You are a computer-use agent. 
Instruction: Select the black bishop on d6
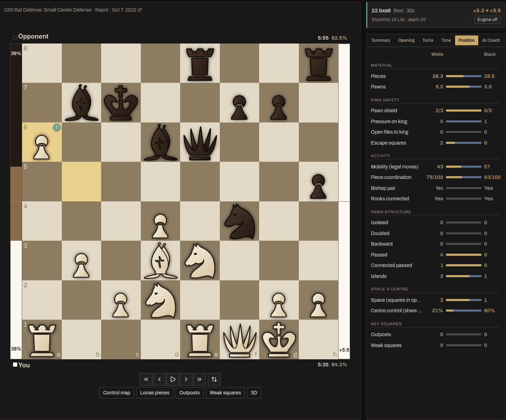click(160, 142)
